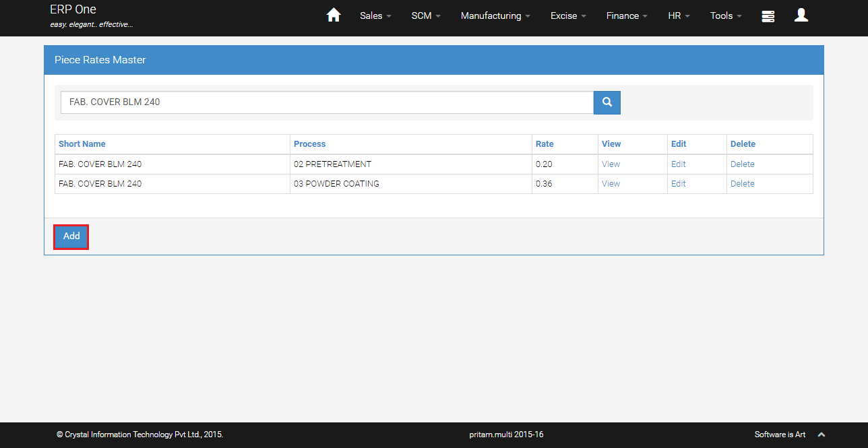Open the user profile icon

[x=801, y=15]
